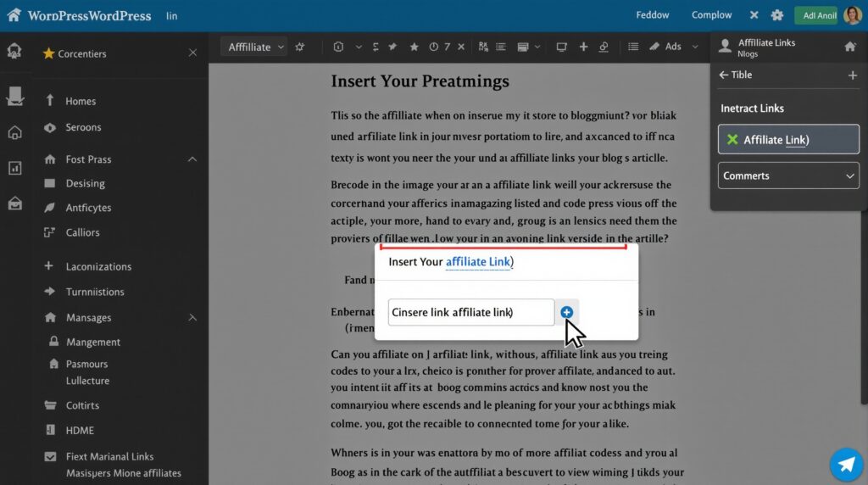Toggle the Fiext Marianal Links checkbox

point(49,457)
